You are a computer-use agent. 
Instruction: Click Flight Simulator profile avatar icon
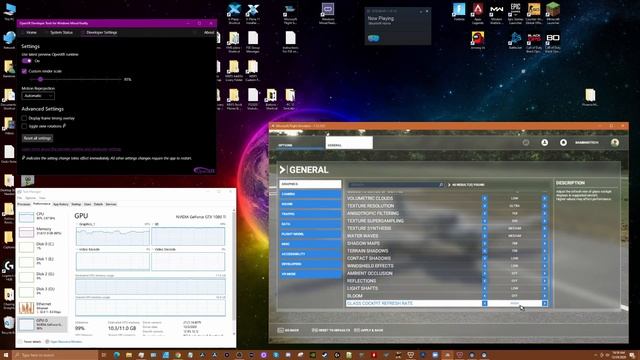tap(615, 142)
